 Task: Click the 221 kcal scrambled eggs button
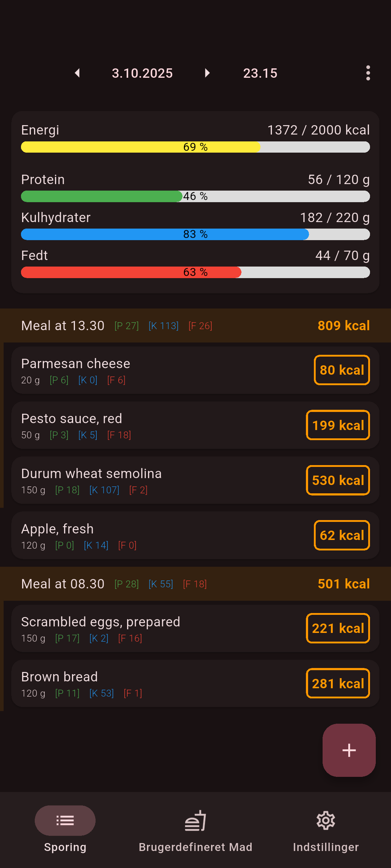(338, 628)
